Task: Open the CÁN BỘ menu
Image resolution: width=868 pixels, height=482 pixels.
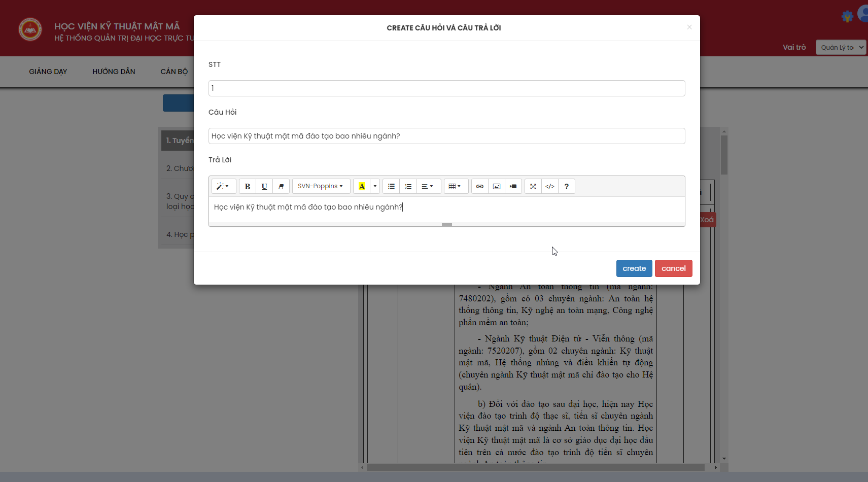Action: click(174, 72)
